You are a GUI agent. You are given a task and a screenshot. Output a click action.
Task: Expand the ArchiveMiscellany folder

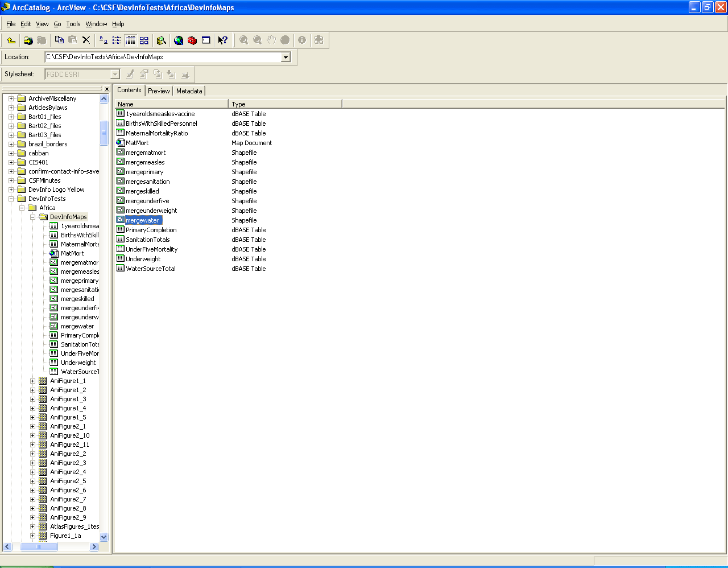tap(11, 98)
